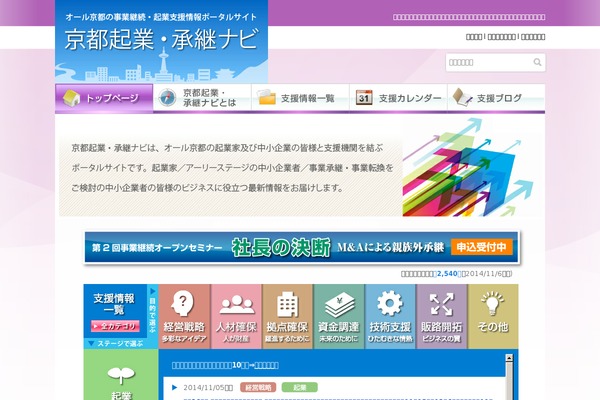Click the news list scrollbar up arrow
The height and width of the screenshot is (400, 600).
pyautogui.click(x=509, y=358)
